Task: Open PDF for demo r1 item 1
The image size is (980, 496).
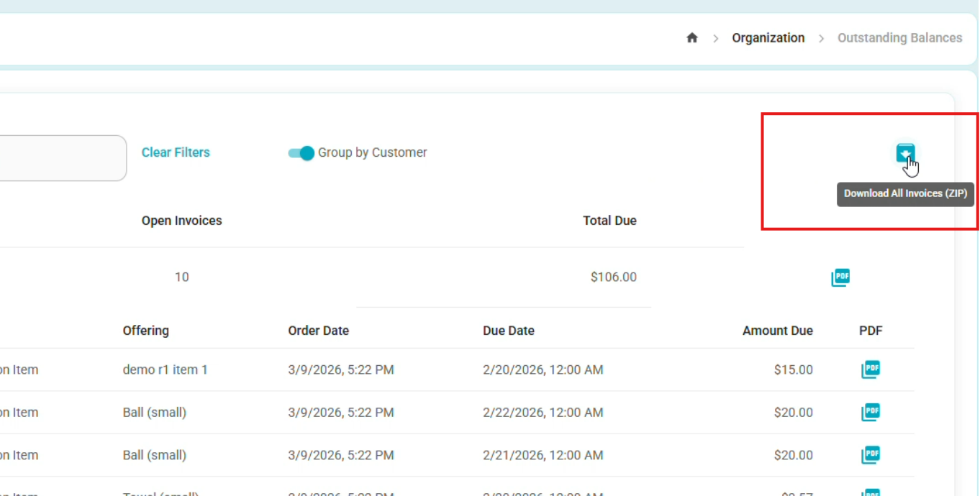Action: click(x=871, y=369)
